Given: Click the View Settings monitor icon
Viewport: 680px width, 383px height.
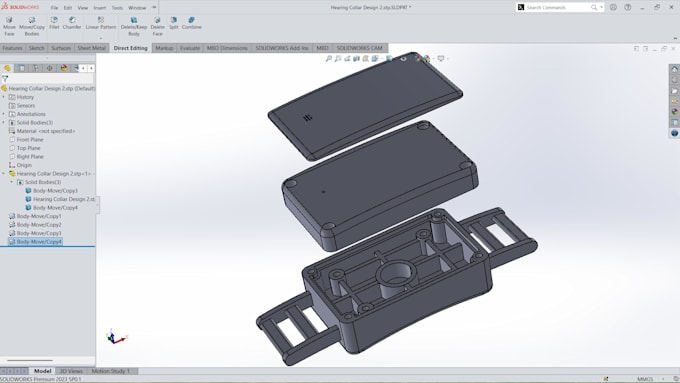Looking at the screenshot, I should pos(441,59).
